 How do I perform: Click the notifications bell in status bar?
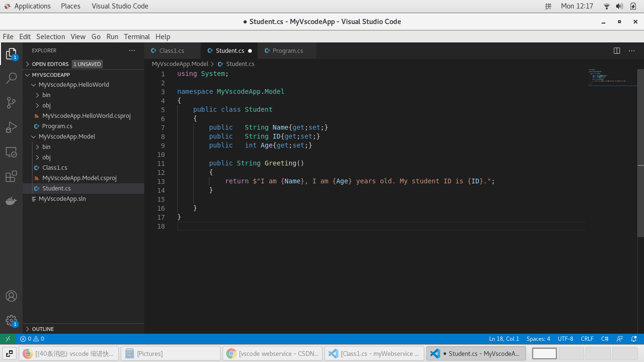click(634, 338)
